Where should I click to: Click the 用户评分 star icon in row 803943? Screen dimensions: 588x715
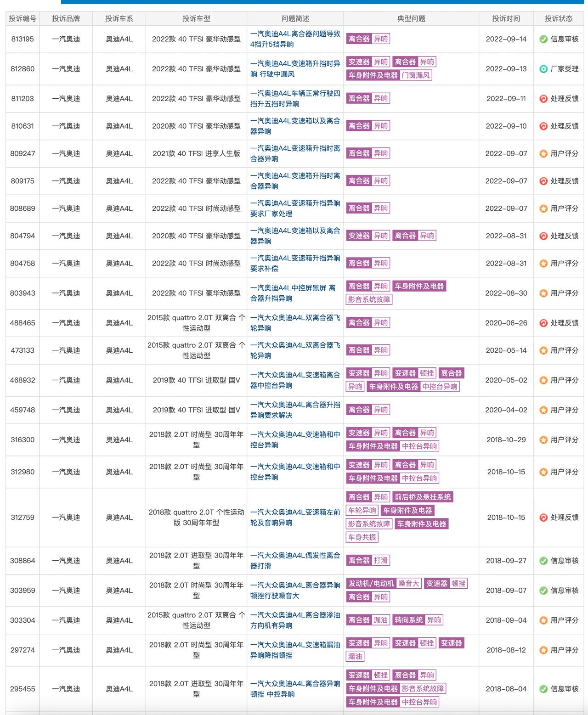(543, 293)
